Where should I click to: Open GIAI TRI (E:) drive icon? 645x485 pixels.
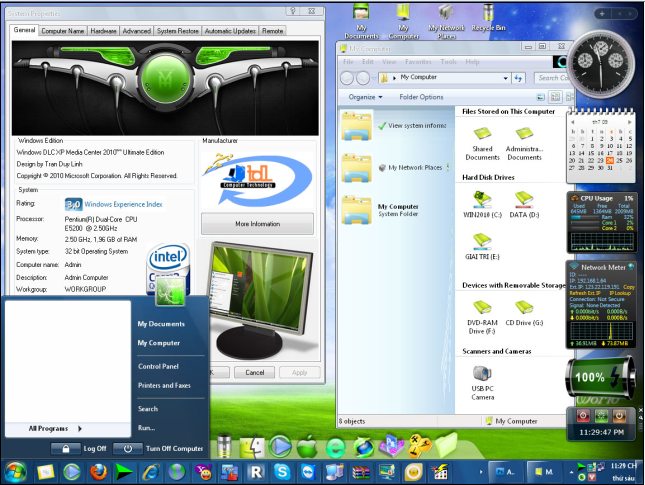(x=482, y=241)
